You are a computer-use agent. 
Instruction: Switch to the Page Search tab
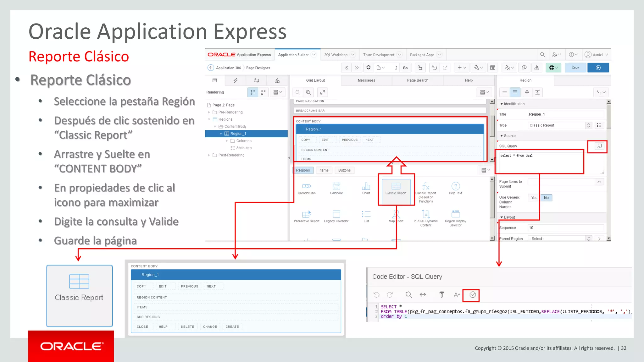pos(418,80)
